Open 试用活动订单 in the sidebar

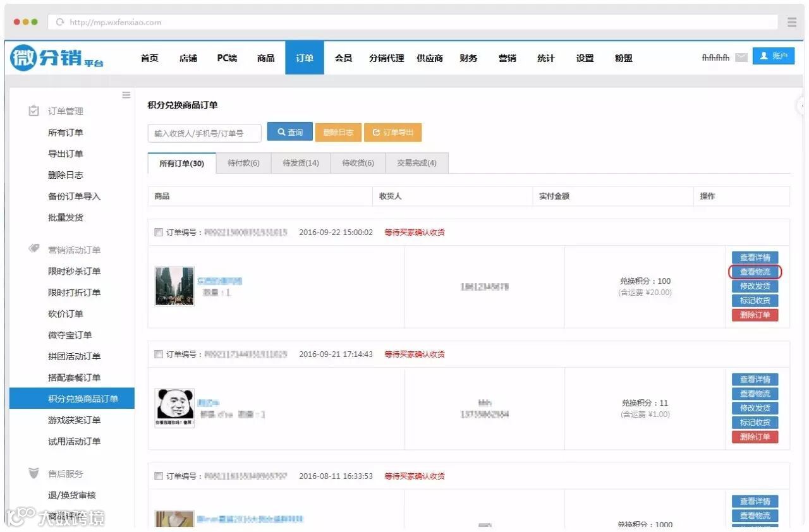pyautogui.click(x=75, y=442)
